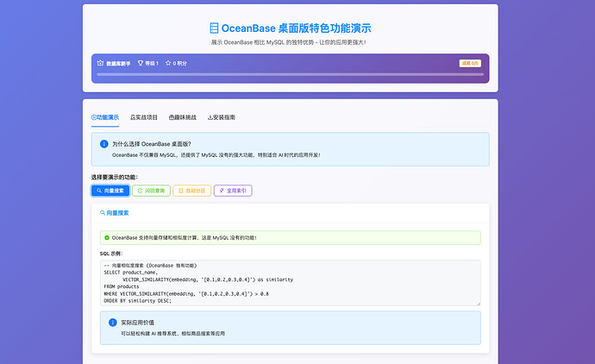Click the message OceanBase 支持向量存储和相似度计算
Viewport: 595px width, 364px height.
184,237
